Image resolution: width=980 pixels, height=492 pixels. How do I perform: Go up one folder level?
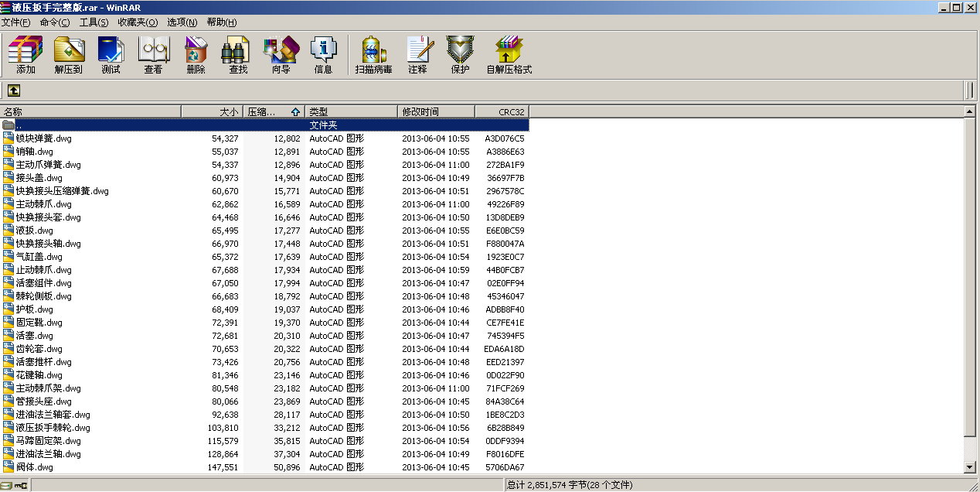point(14,91)
